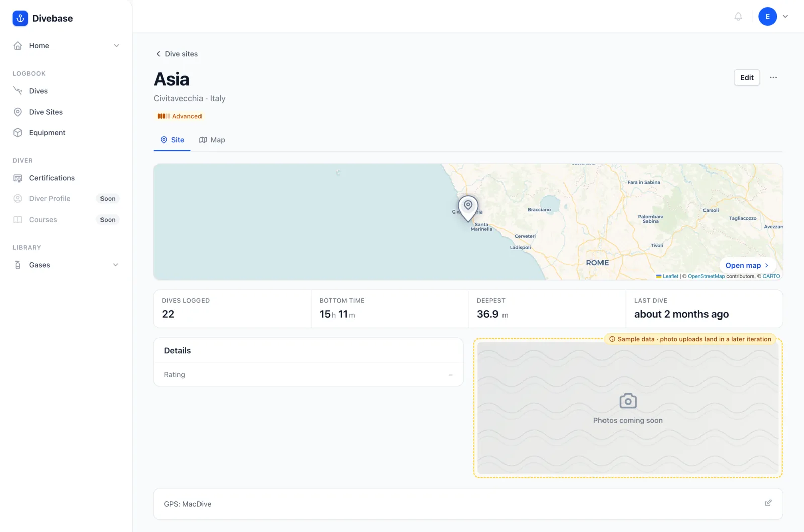
Task: Switch to the Map tab
Action: click(212, 140)
